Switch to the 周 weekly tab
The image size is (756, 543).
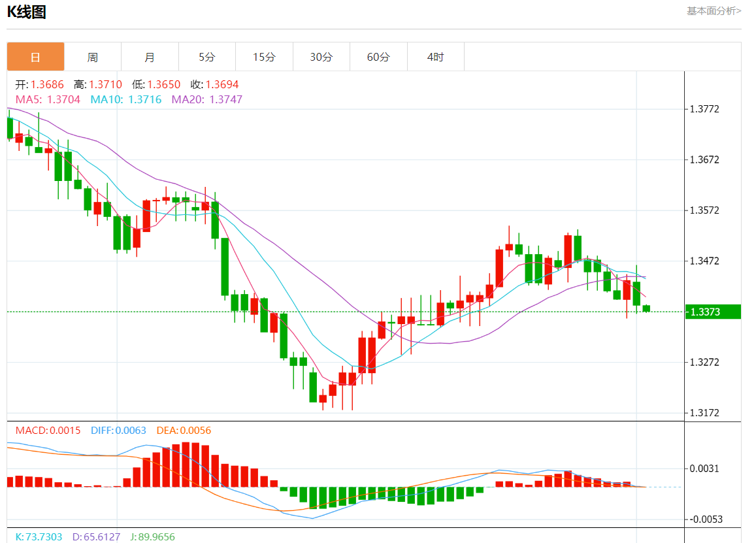93,57
